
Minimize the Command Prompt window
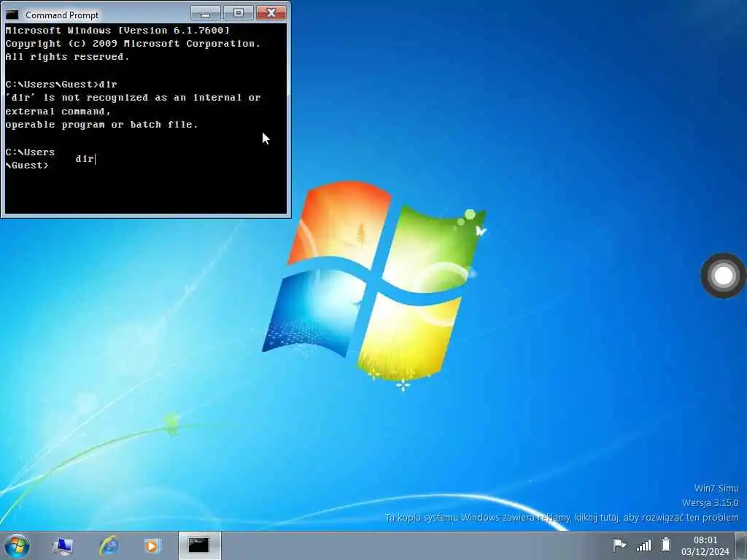205,13
